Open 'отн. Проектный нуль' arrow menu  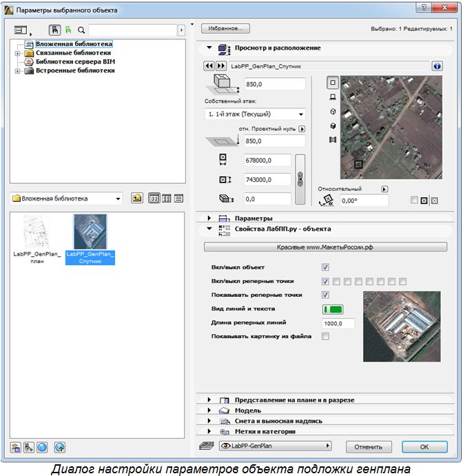[x=302, y=129]
